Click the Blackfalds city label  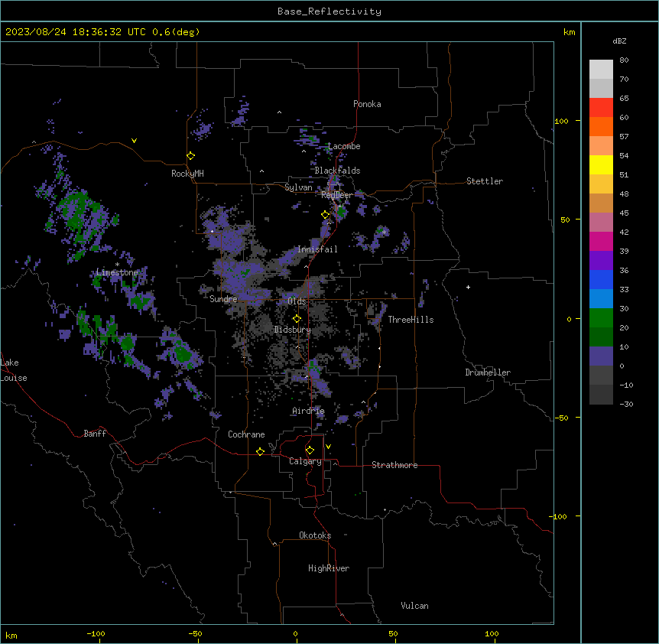point(337,171)
